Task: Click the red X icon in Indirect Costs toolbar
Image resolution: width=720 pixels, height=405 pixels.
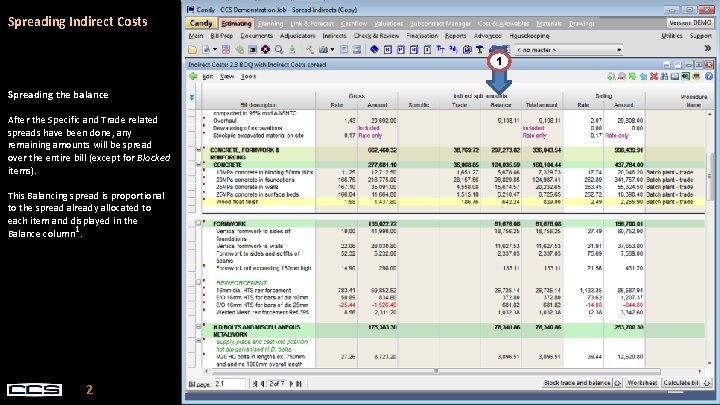Action: (x=654, y=76)
